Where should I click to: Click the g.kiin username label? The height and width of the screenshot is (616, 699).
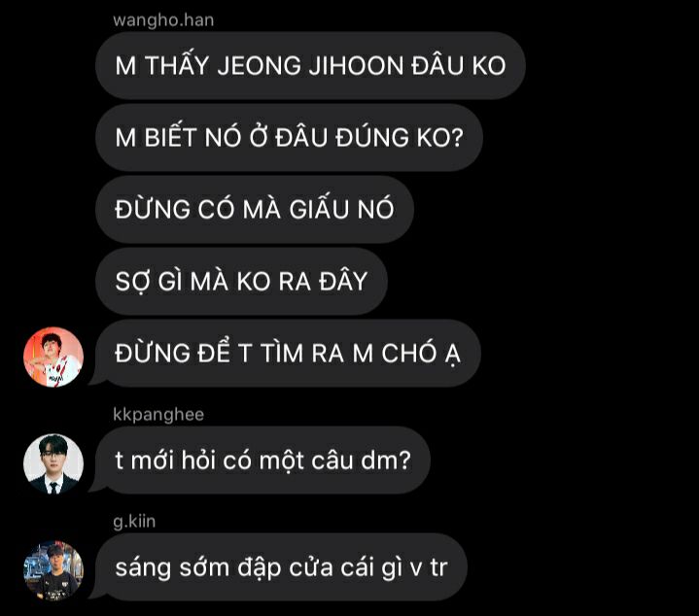134,521
